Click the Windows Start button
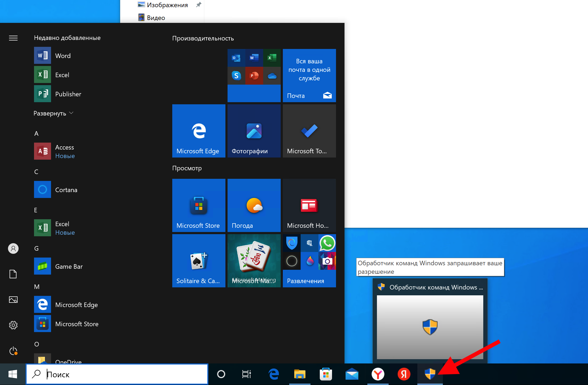This screenshot has height=385, width=588. [x=13, y=374]
